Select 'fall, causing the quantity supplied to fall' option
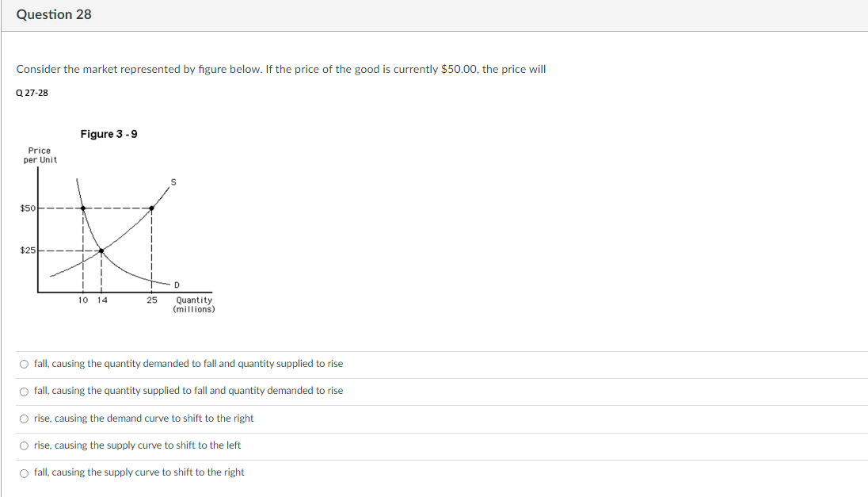 [23, 391]
